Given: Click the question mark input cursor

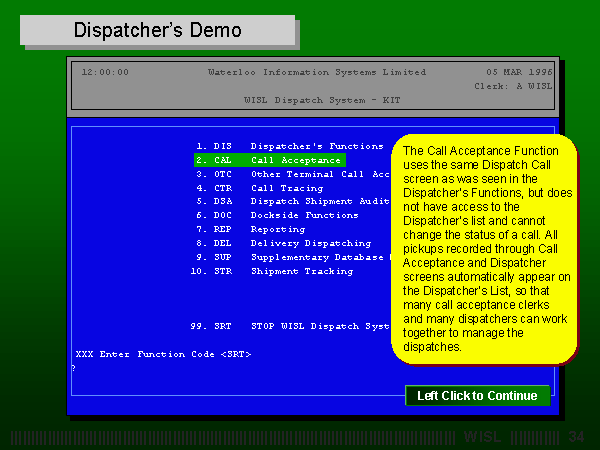Looking at the screenshot, I should point(73,368).
